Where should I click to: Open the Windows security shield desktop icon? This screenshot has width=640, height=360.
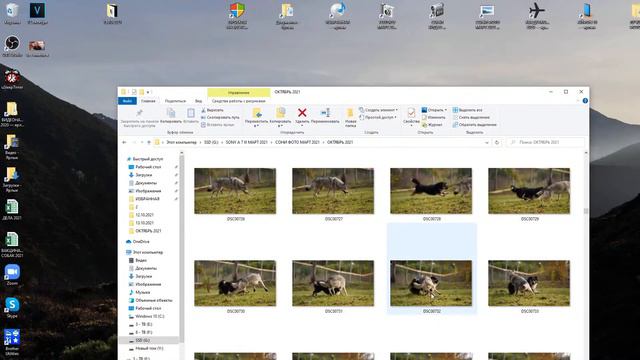pyautogui.click(x=237, y=16)
